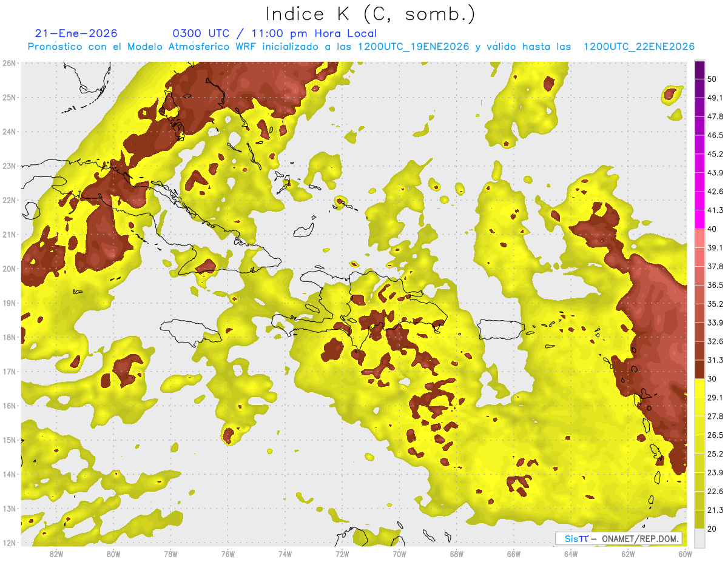Click the longitude label "72W"
Image resolution: width=728 pixels, height=562 pixels.
click(x=342, y=554)
